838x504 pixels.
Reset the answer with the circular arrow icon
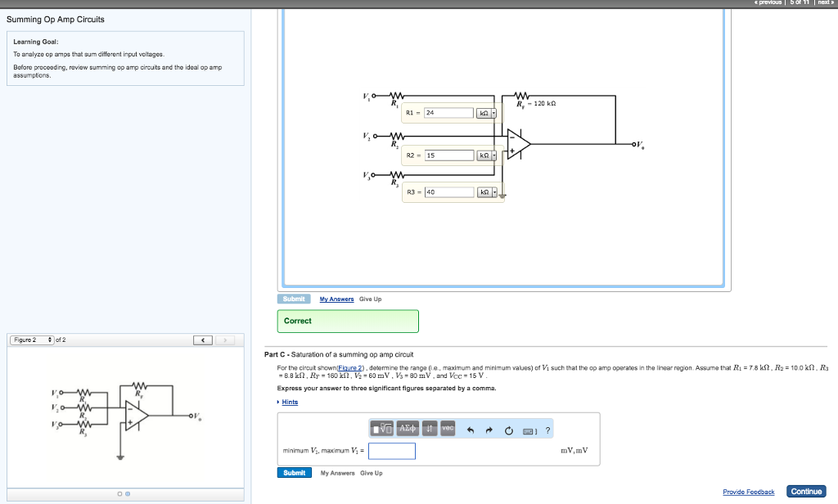tap(509, 428)
